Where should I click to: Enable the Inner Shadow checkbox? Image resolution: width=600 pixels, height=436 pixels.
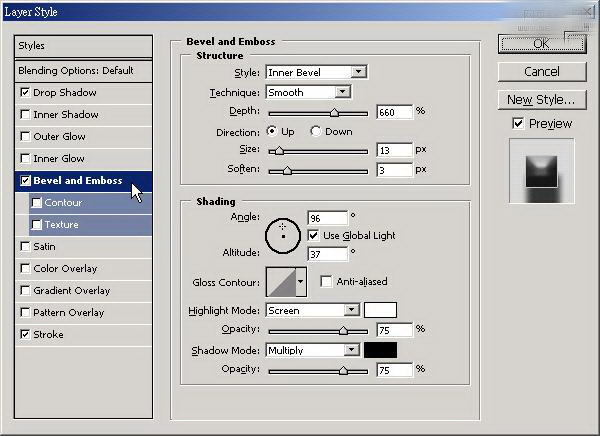[25, 115]
